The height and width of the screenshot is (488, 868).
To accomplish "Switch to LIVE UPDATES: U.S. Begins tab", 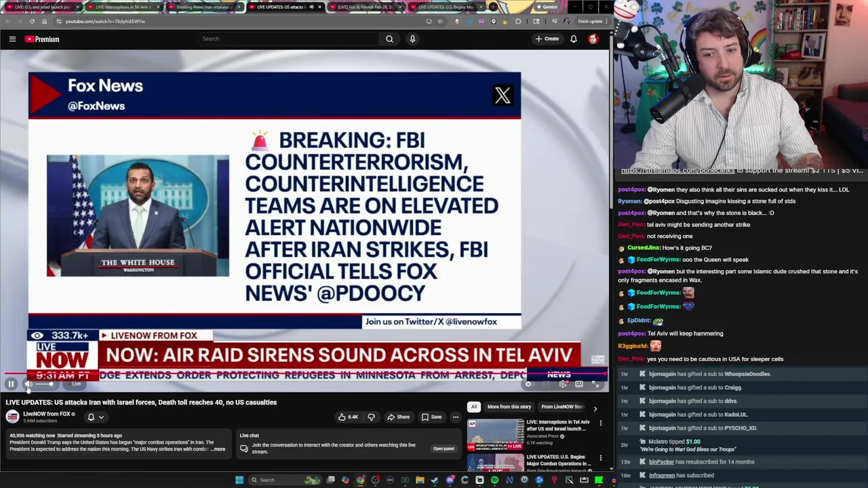I will 446,7.
